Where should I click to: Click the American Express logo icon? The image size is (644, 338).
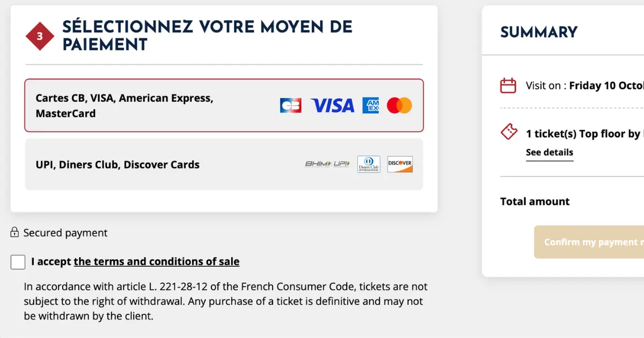(371, 105)
